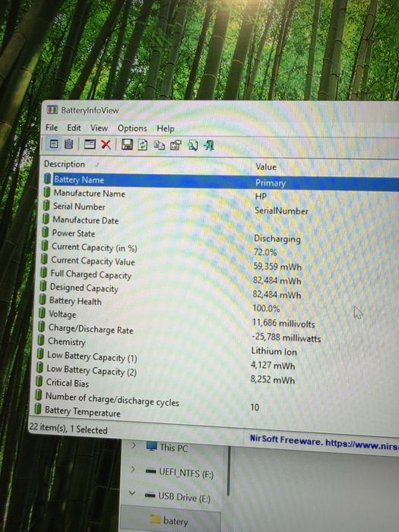Click battery icon beside Critical Bias row
The height and width of the screenshot is (532, 399).
[x=39, y=382]
